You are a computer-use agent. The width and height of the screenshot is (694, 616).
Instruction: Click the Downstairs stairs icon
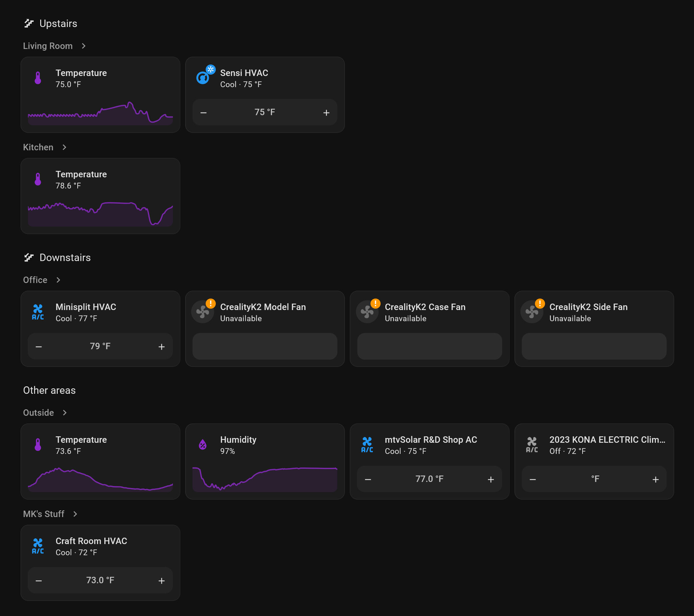pos(29,257)
